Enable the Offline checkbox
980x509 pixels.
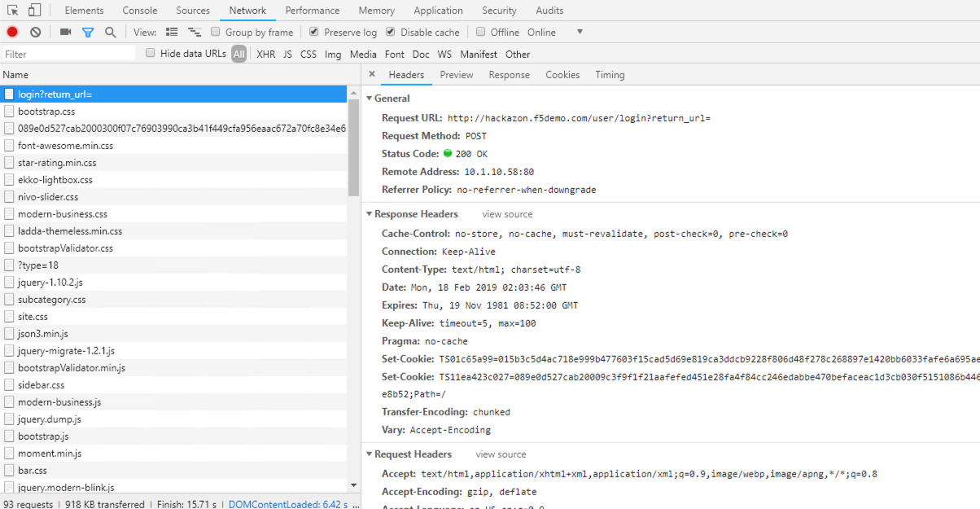(x=481, y=32)
